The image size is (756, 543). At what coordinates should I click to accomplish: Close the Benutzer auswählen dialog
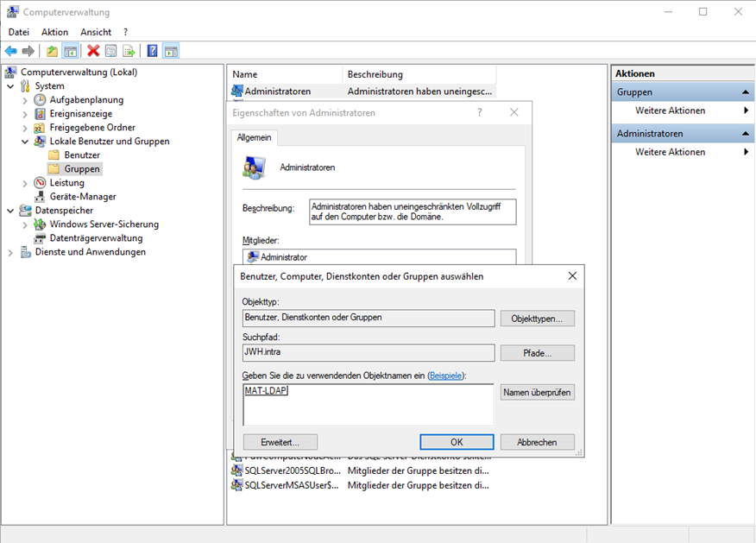[x=572, y=276]
